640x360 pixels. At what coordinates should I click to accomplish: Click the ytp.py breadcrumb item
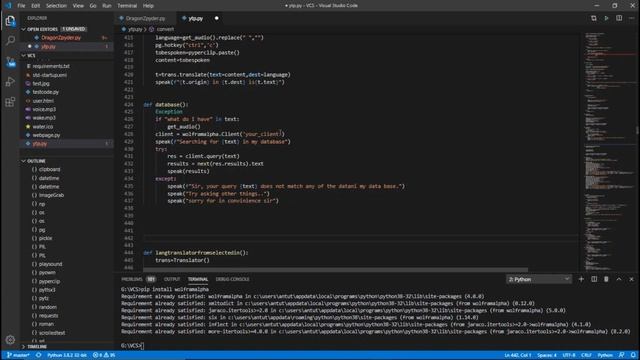coord(135,29)
